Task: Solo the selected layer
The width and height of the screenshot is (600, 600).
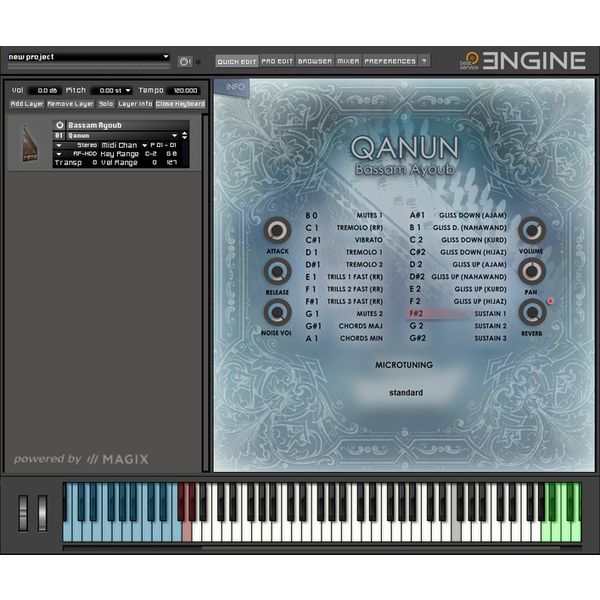Action: (x=106, y=104)
